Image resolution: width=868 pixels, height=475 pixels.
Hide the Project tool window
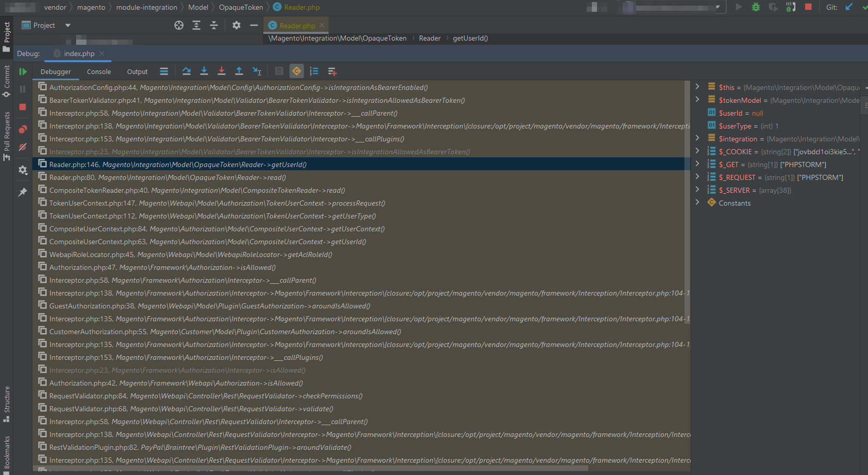tap(254, 25)
